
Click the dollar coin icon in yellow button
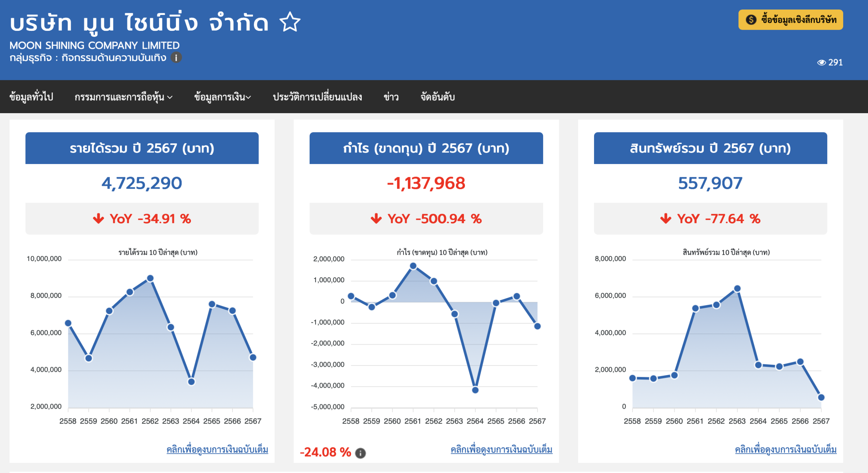pos(751,20)
